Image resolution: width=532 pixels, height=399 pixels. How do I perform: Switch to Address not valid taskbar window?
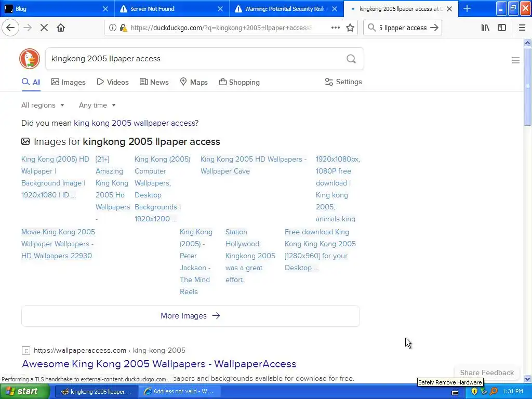point(179,392)
